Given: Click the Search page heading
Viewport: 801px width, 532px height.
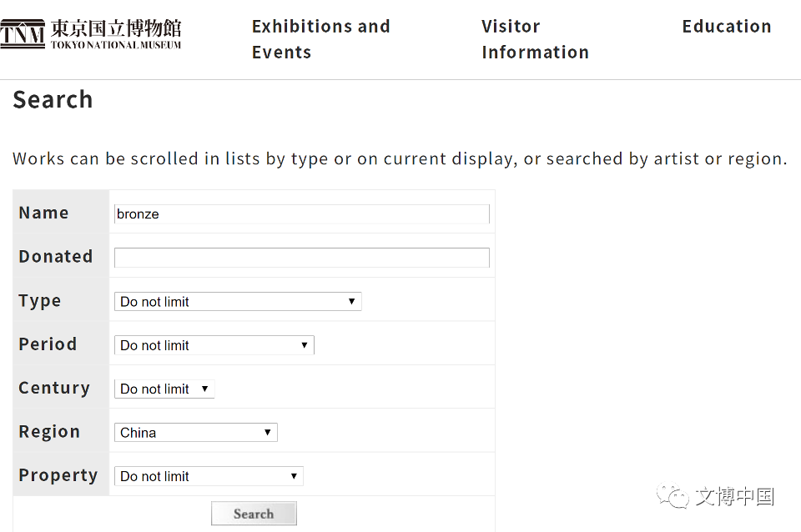Looking at the screenshot, I should tap(53, 99).
